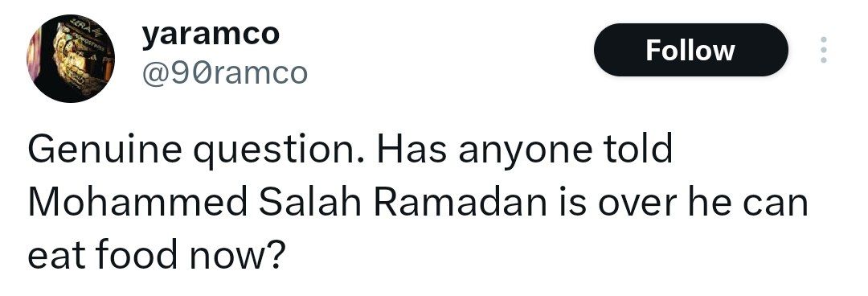Image resolution: width=868 pixels, height=296 pixels.
Task: Open the three-dot more options menu
Action: pyautogui.click(x=823, y=50)
